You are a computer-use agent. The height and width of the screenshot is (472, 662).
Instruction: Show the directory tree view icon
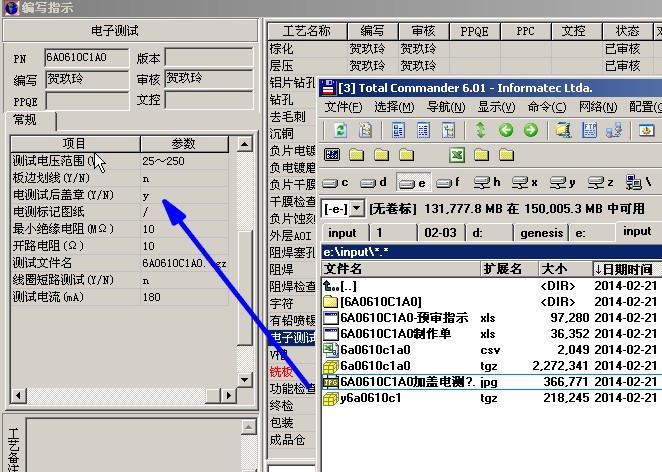(x=448, y=130)
